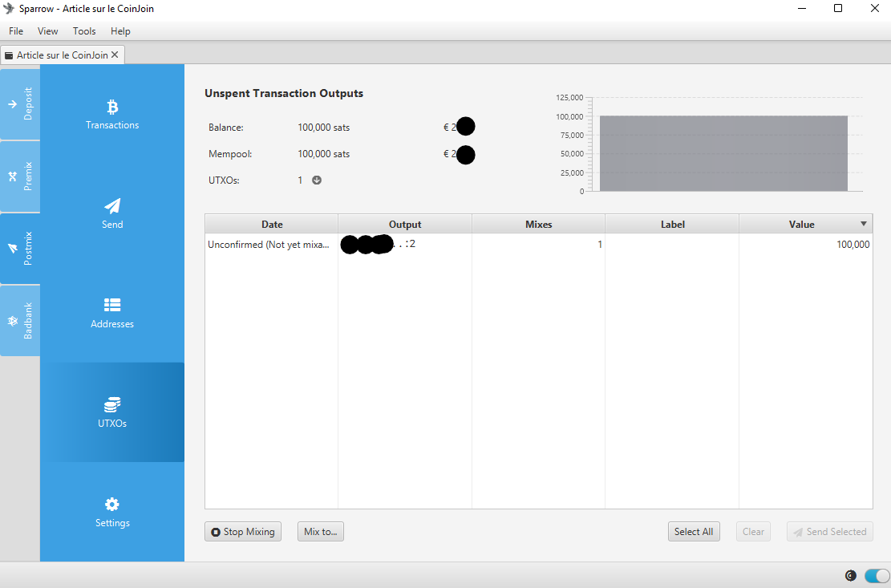Viewport: 891px width, 588px height.
Task: Open wallet Settings gear
Action: 112,512
